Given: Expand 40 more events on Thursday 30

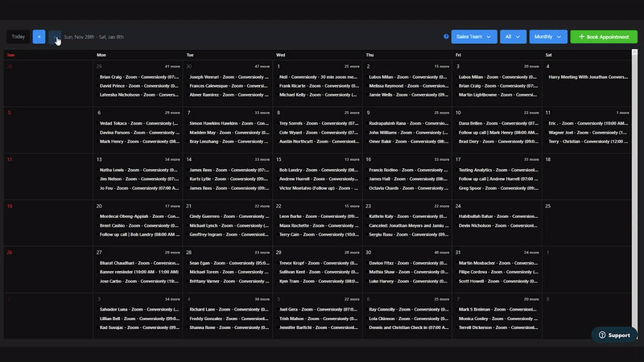Looking at the screenshot, I should tap(442, 252).
